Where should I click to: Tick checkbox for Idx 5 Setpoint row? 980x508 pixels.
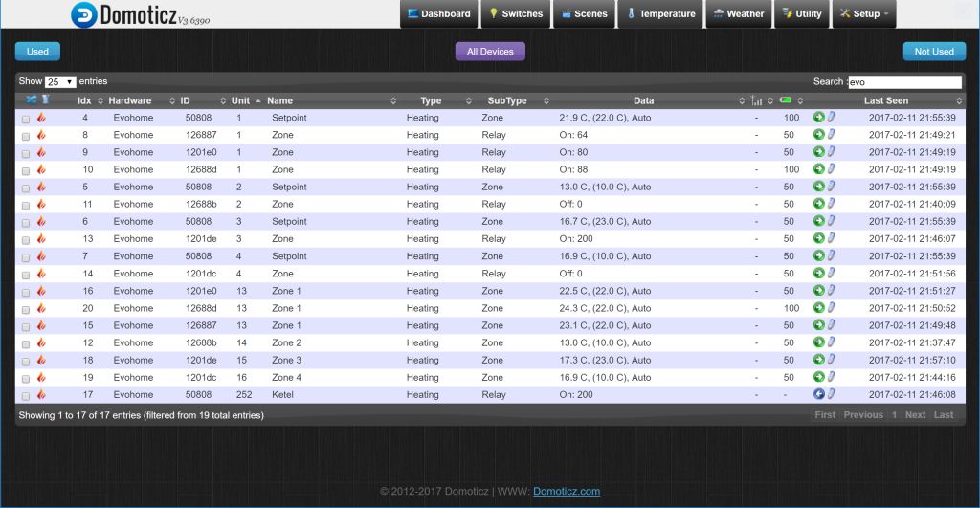[26, 188]
